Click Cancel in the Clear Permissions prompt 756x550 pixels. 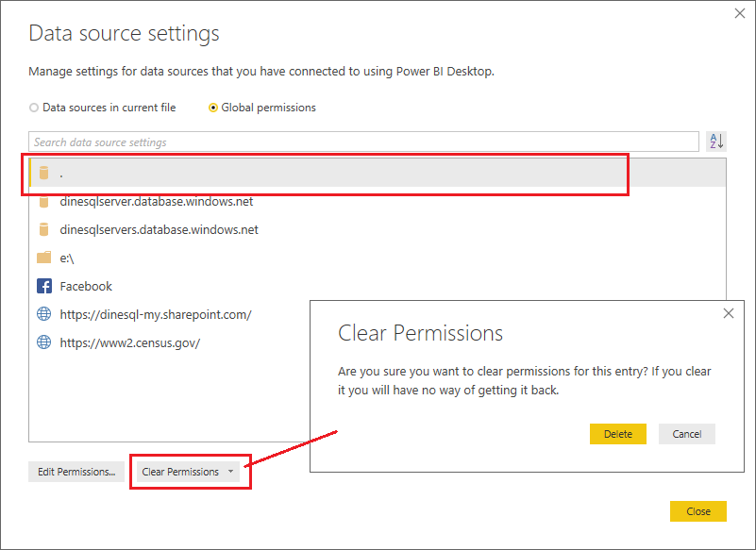(687, 434)
